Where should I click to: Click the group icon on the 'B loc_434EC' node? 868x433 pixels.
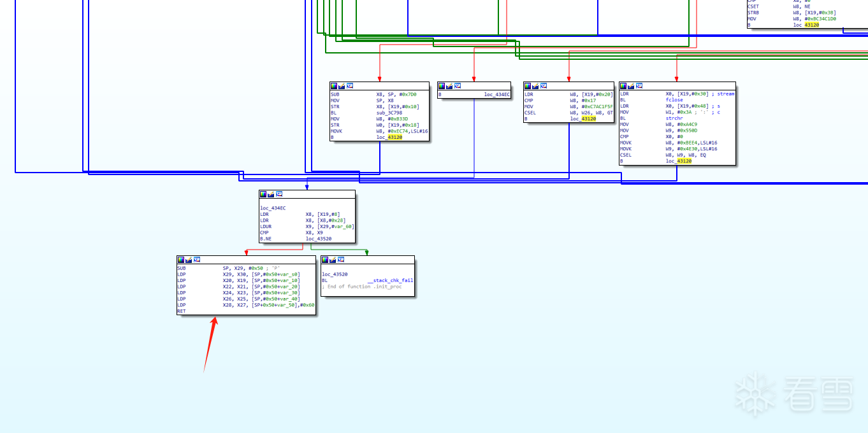pyautogui.click(x=458, y=85)
